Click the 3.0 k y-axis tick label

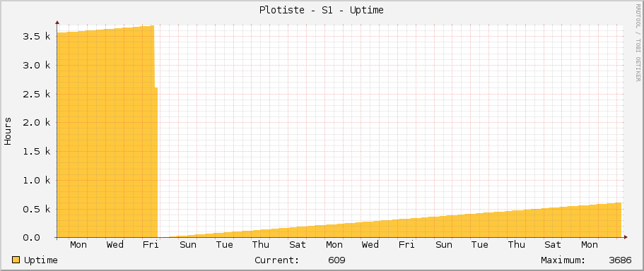37,65
